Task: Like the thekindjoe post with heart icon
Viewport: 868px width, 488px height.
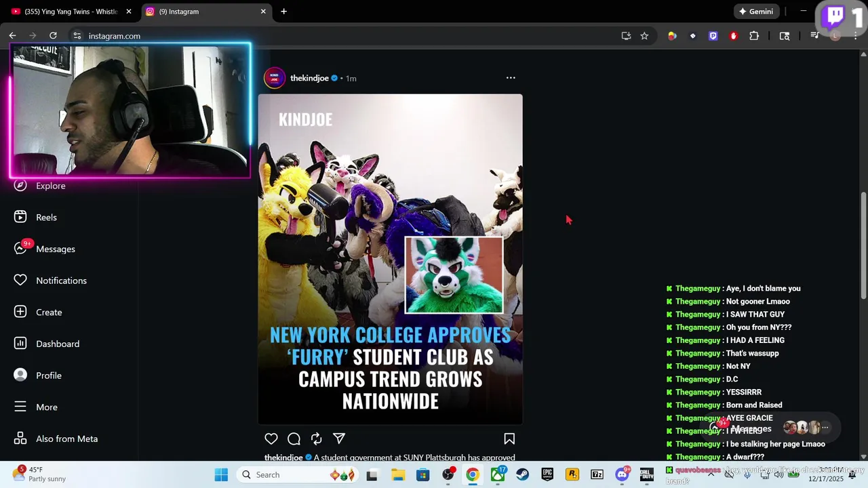Action: click(271, 439)
